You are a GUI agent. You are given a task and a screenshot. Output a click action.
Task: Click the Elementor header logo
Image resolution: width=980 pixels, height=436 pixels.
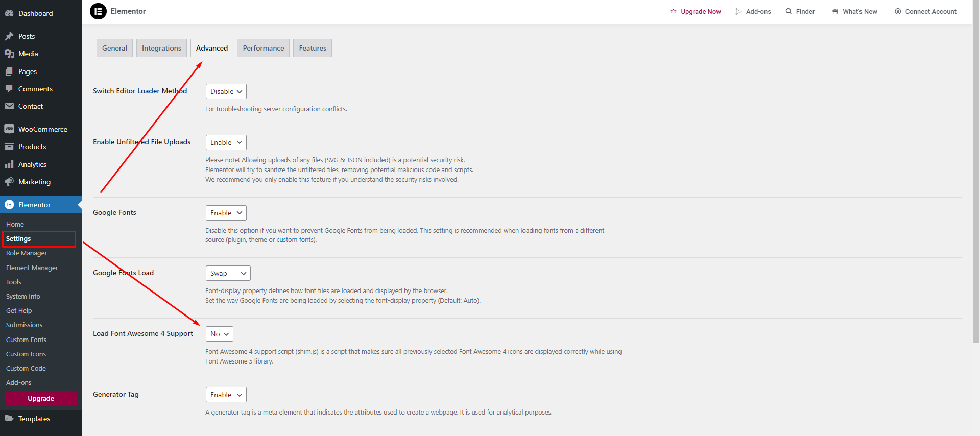[99, 11]
